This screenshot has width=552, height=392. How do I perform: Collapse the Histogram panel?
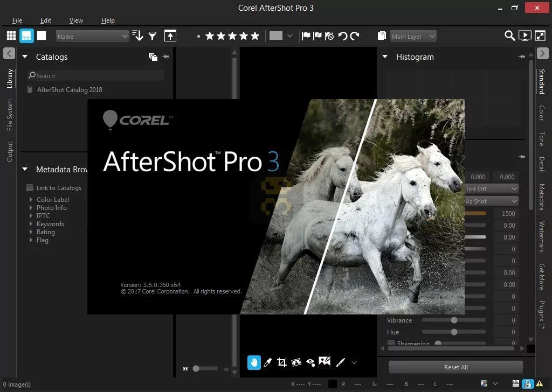pos(385,57)
